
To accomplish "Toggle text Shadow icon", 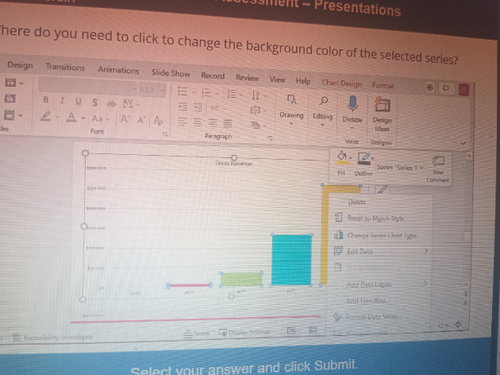I will pos(95,102).
